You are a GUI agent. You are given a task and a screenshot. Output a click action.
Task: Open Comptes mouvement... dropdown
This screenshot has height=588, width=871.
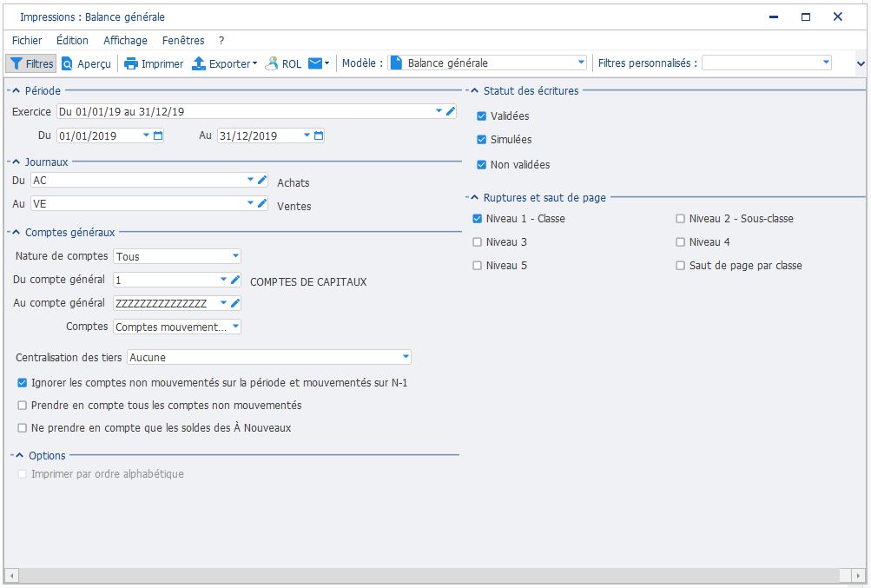(x=235, y=327)
